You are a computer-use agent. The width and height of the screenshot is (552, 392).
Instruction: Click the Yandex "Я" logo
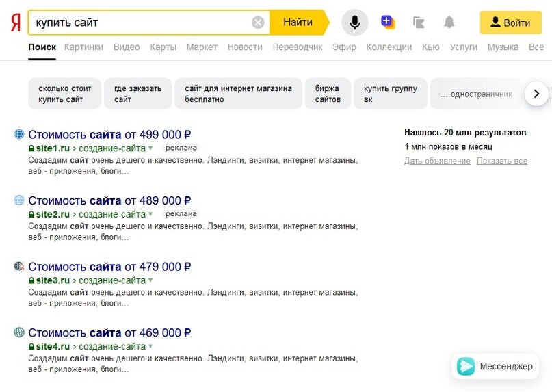click(x=16, y=23)
